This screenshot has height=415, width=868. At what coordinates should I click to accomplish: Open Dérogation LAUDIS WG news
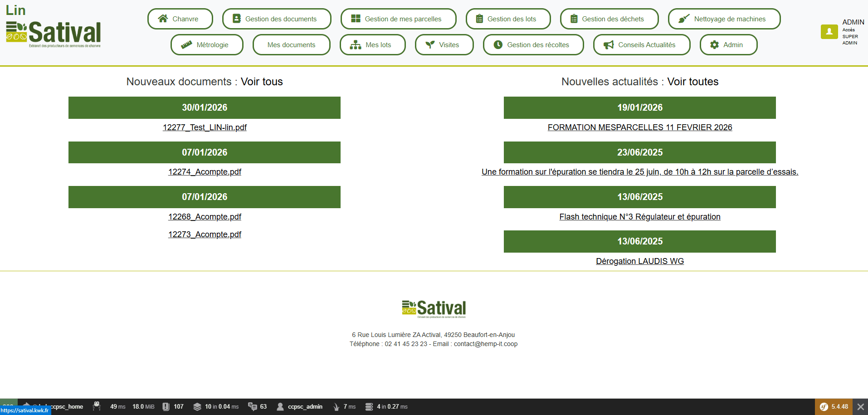pyautogui.click(x=640, y=261)
